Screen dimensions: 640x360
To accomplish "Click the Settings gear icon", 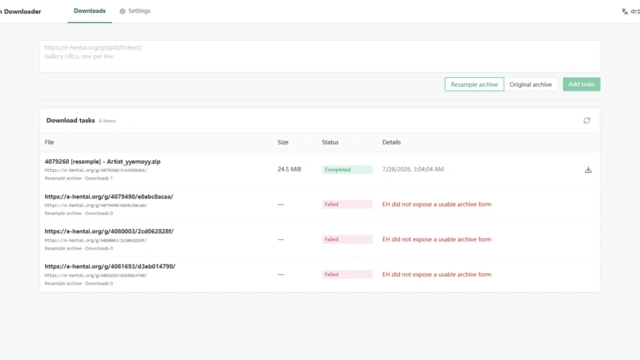I will coord(122,11).
